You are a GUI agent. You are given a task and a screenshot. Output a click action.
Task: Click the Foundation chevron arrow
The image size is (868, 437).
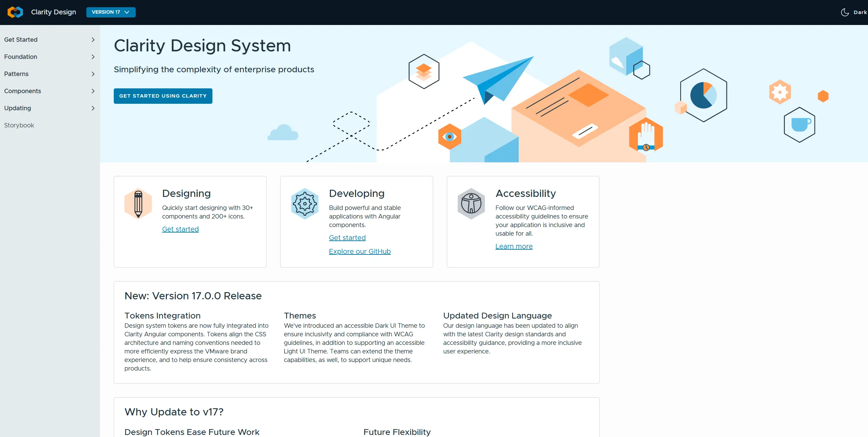tap(93, 57)
